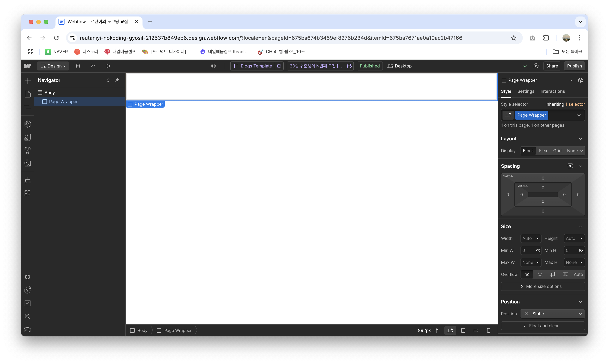Open the Audit checklist icon
Viewport: 609px width, 364px height.
[28, 303]
